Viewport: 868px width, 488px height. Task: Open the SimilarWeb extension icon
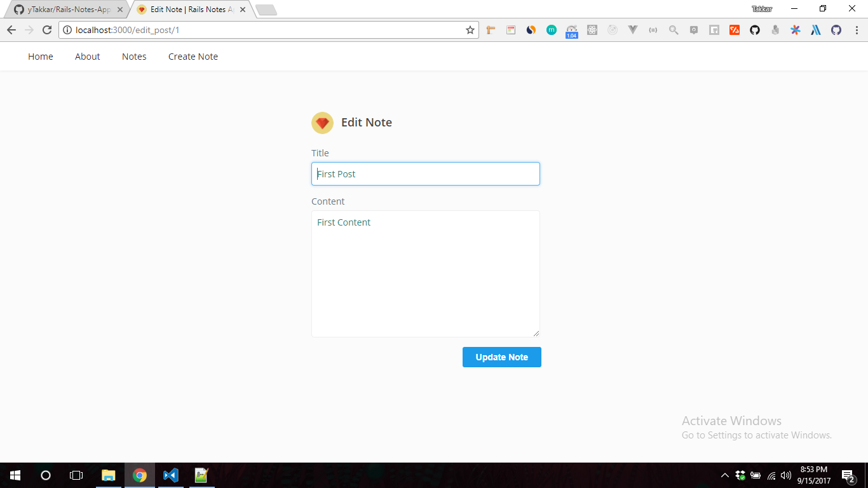(531, 30)
